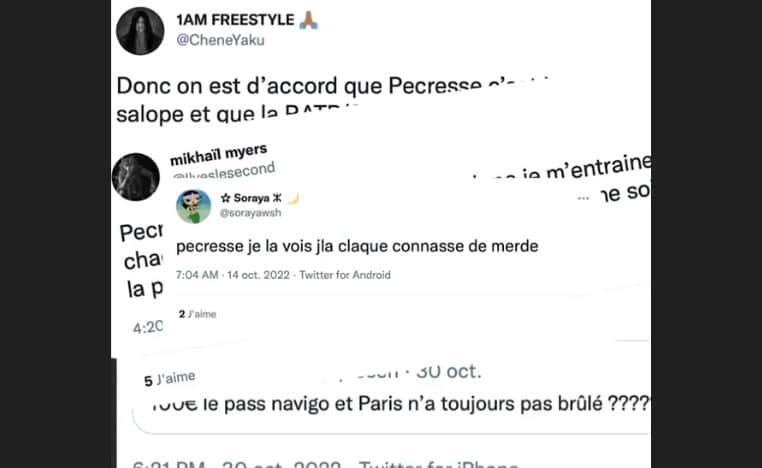Click the tweet text starting 'Donc on est d'accord'
762x468 pixels.
(x=333, y=100)
